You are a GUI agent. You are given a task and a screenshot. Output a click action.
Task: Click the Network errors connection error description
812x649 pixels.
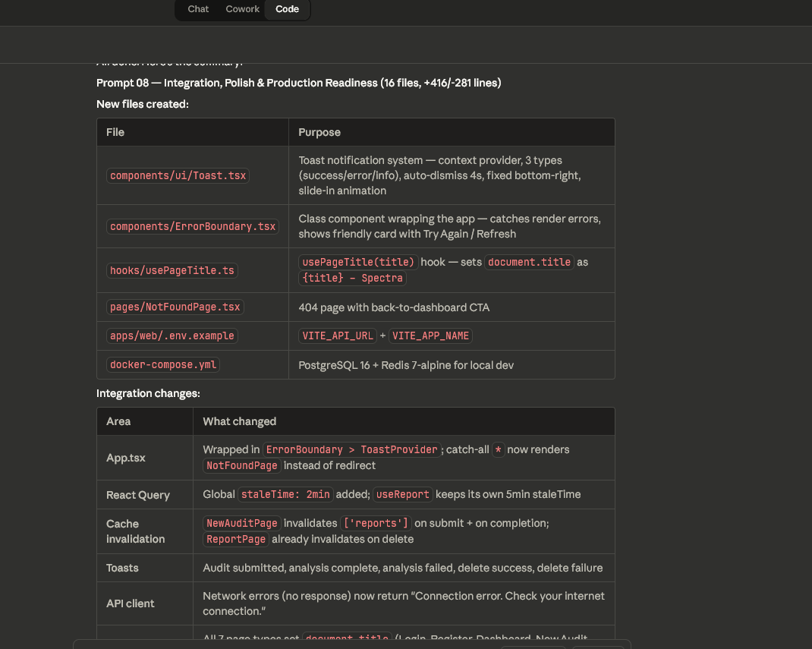click(404, 603)
